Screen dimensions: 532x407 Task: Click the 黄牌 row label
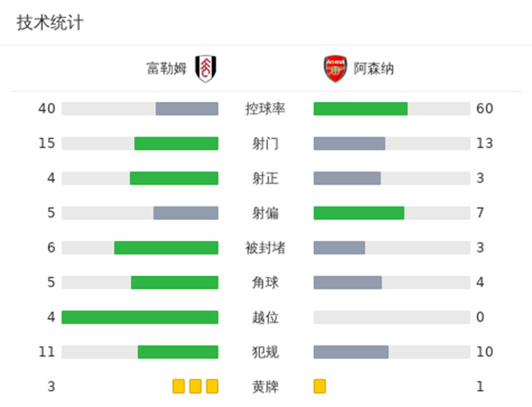[x=265, y=387]
